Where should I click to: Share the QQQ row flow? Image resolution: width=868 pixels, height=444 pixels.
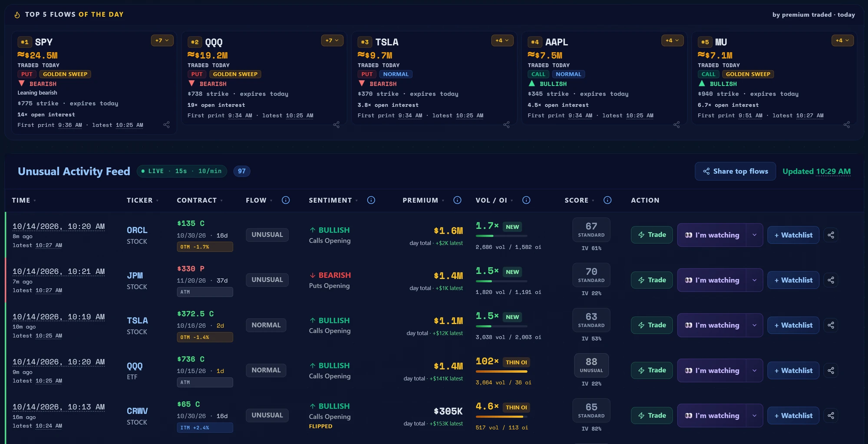(831, 370)
